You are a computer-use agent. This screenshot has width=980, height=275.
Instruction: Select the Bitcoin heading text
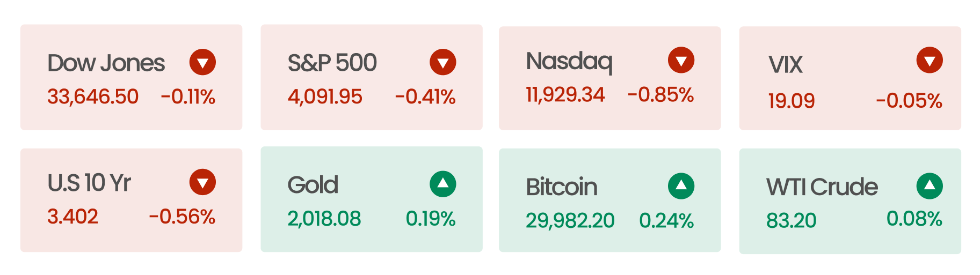561,187
